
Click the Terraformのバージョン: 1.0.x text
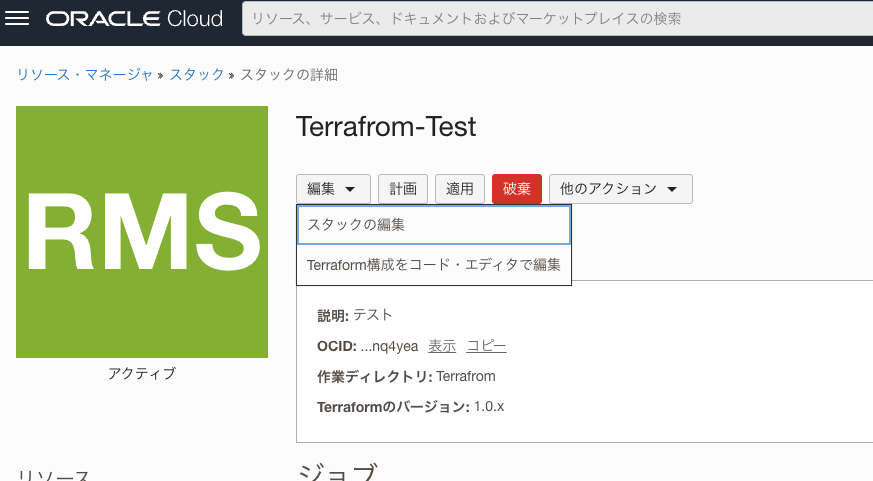click(410, 406)
